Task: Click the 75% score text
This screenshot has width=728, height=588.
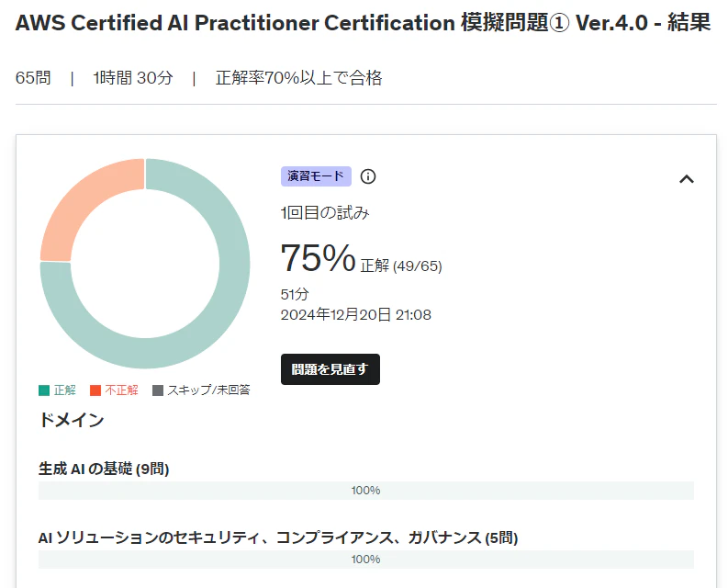Action: coord(318,257)
